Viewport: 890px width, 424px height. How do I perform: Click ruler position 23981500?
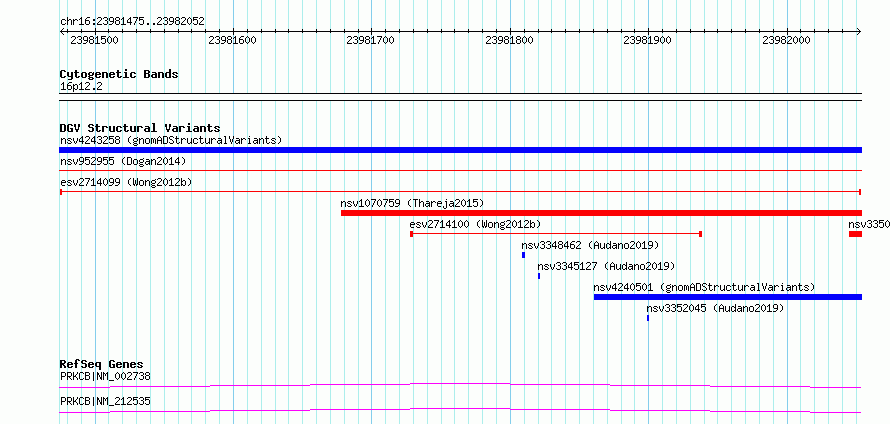(94, 40)
